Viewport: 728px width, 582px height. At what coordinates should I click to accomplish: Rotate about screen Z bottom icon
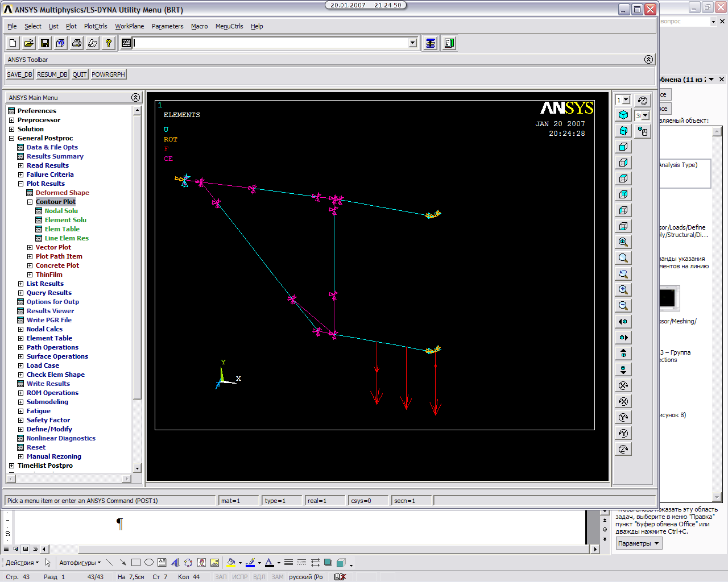pyautogui.click(x=623, y=449)
